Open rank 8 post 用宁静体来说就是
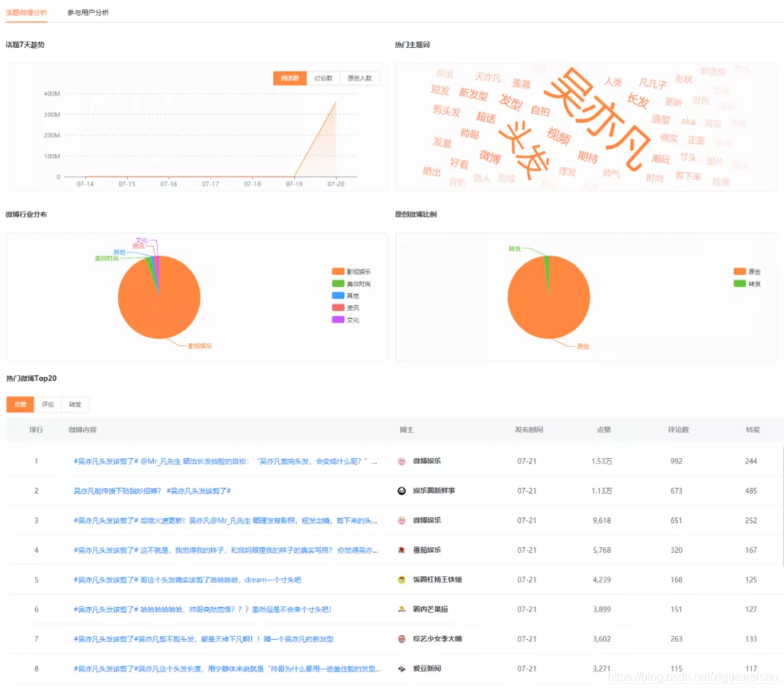Image resolution: width=784 pixels, height=690 pixels. coord(227,668)
